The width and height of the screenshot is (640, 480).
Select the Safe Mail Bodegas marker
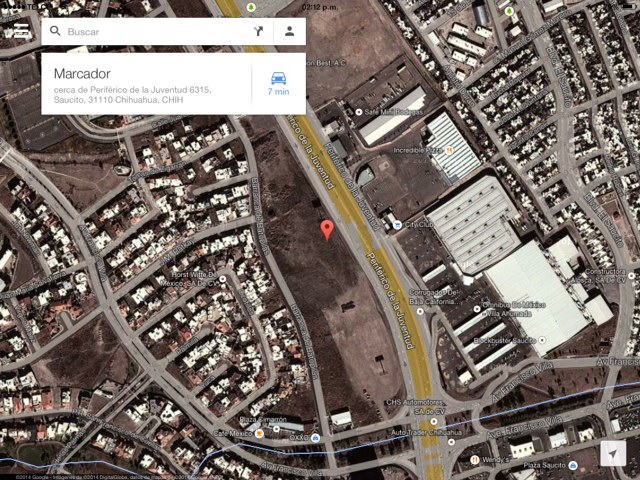coord(359,112)
